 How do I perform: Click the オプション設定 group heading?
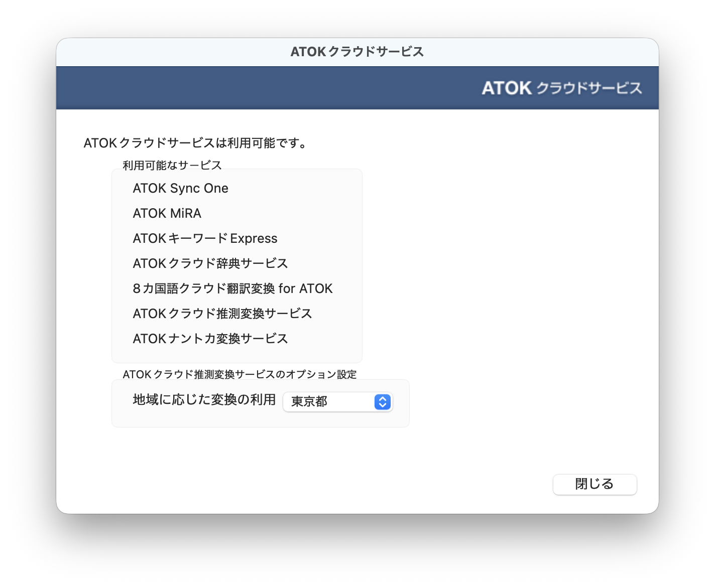coord(240,374)
